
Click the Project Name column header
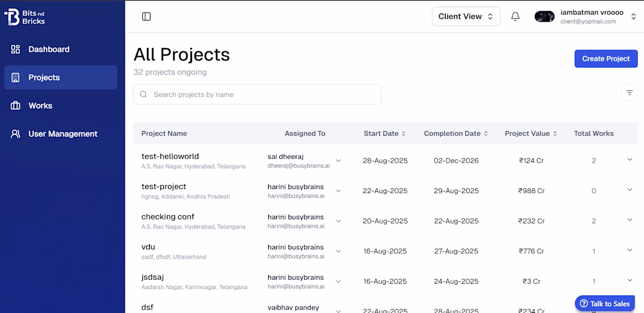(164, 133)
